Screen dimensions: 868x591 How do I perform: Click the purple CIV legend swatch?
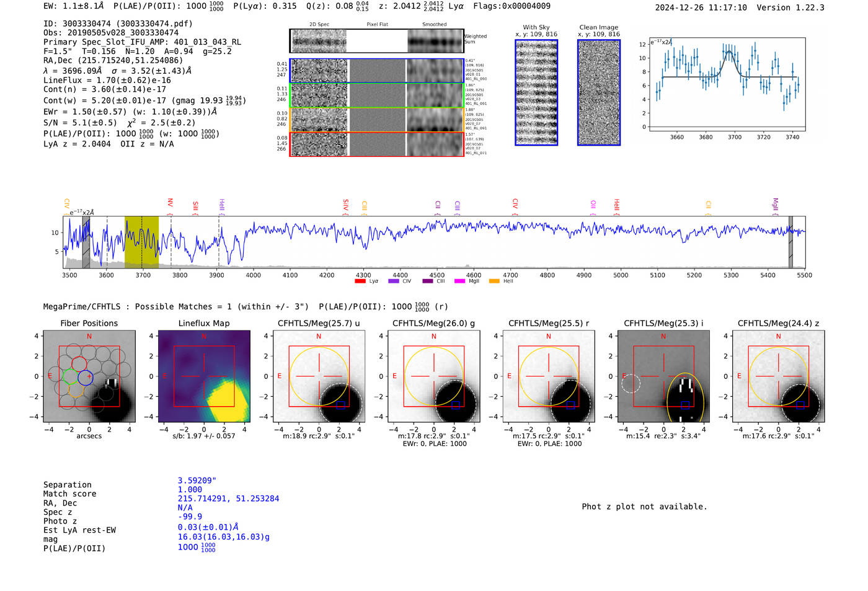[394, 281]
